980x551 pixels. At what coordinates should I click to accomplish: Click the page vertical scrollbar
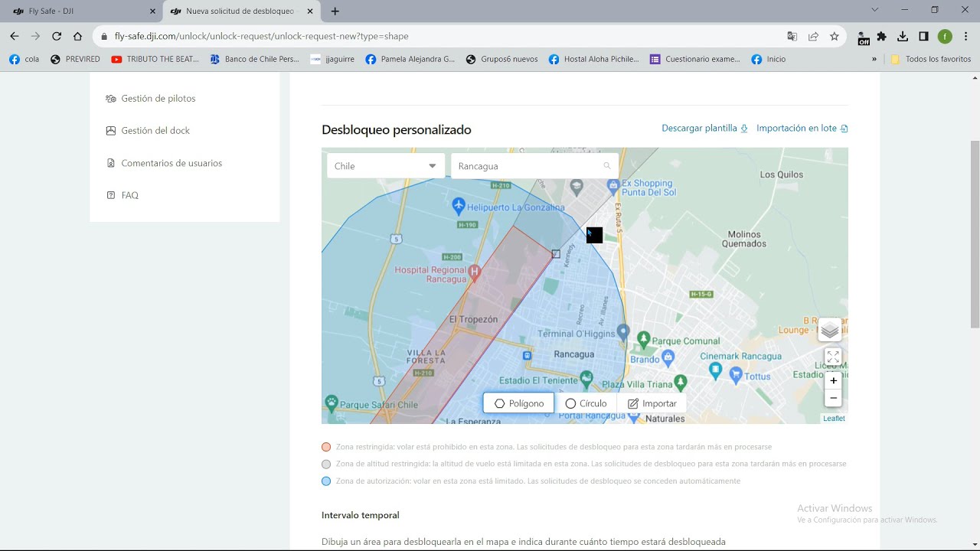(x=975, y=234)
